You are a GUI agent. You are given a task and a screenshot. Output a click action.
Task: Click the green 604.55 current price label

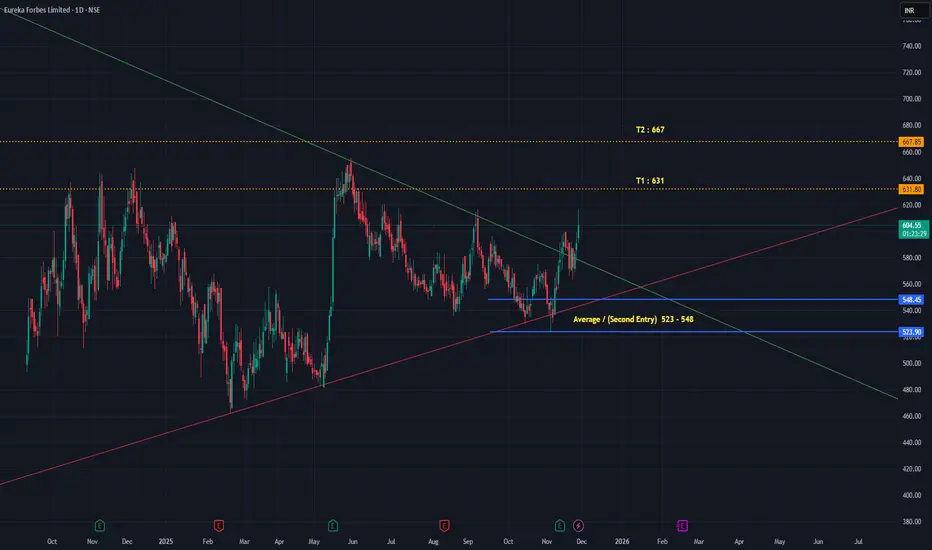[x=913, y=230]
